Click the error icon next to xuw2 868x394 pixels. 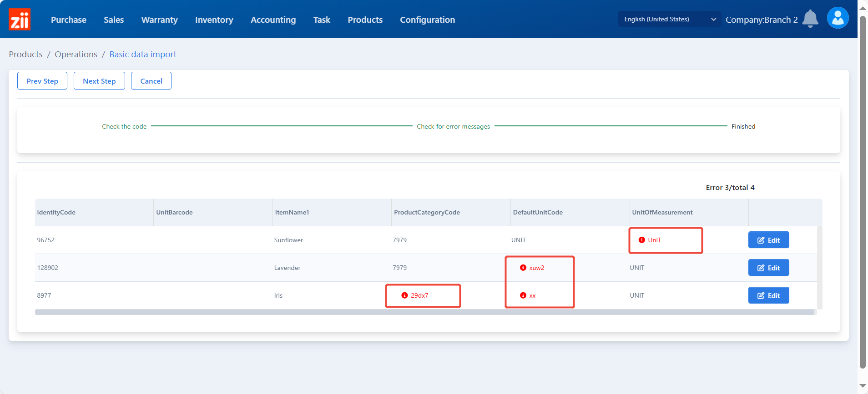tap(523, 268)
